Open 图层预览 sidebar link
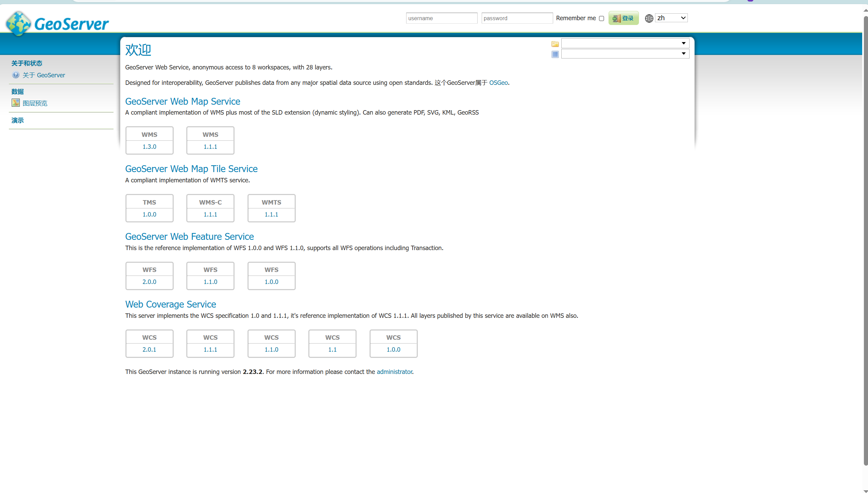 [35, 103]
